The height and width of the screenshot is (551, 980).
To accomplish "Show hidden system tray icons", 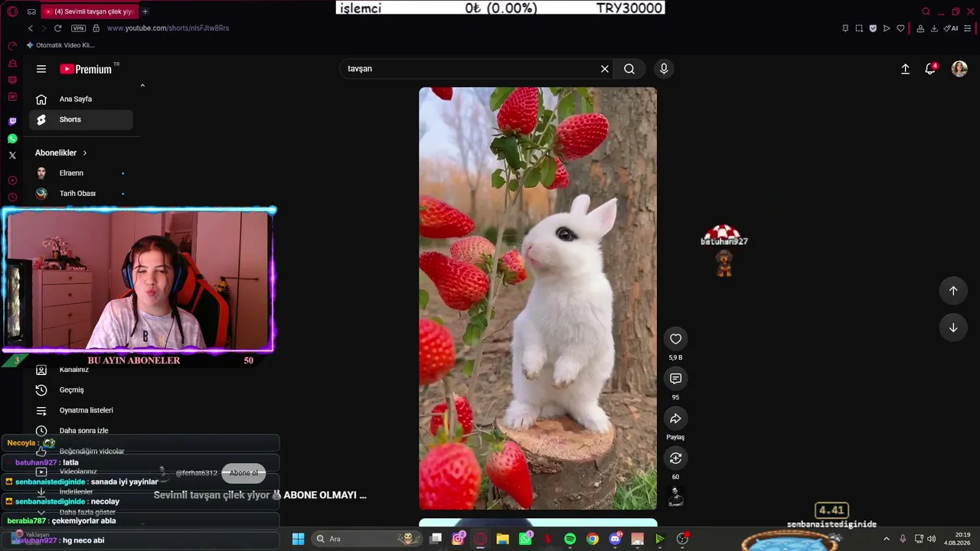I will tap(887, 539).
